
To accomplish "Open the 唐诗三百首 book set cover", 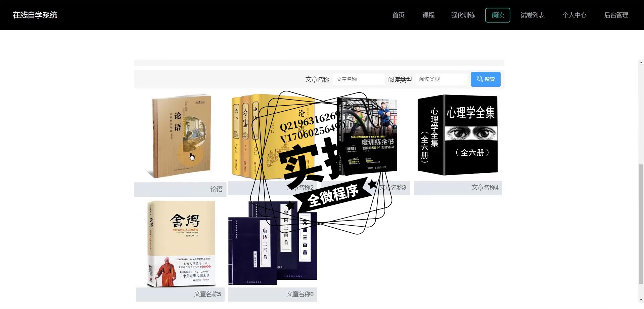I will coord(273,243).
